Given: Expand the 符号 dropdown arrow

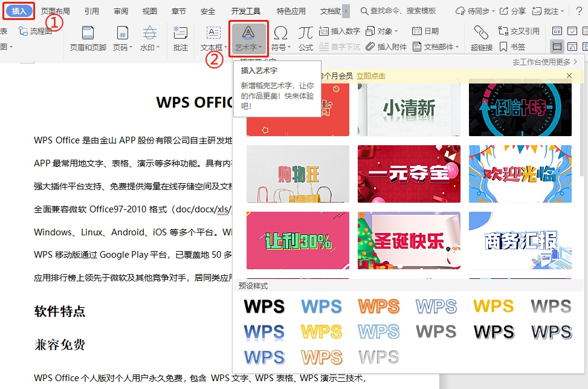Looking at the screenshot, I should pos(289,47).
